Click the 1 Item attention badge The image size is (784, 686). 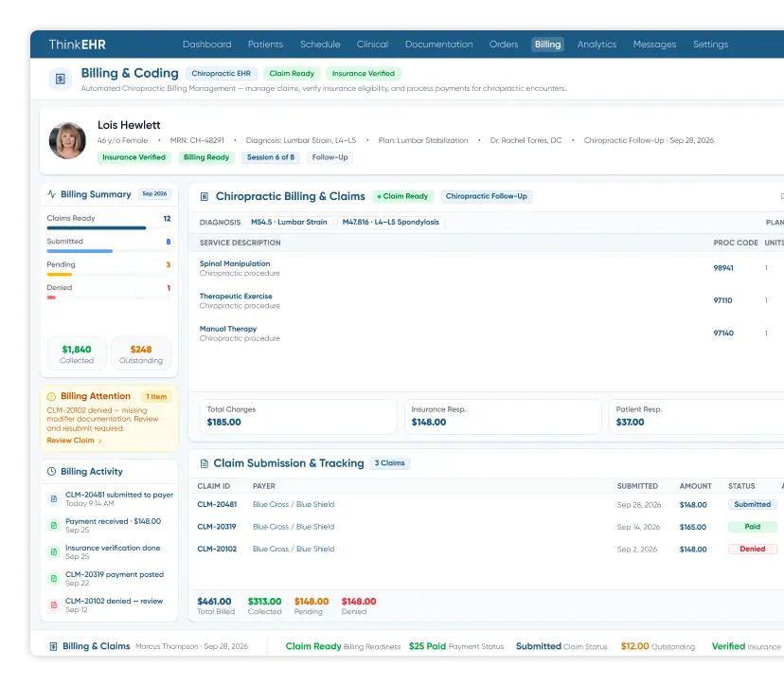(x=156, y=397)
